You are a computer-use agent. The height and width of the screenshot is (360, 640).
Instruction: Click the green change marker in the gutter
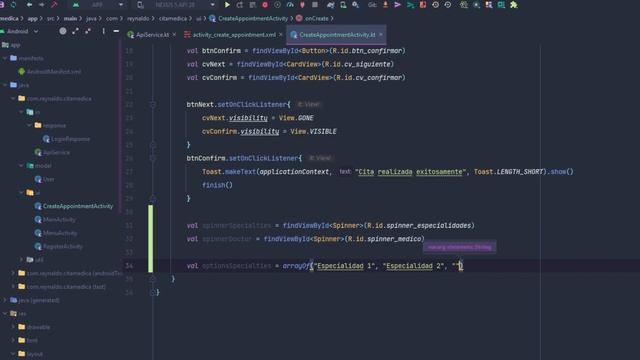coord(151,239)
